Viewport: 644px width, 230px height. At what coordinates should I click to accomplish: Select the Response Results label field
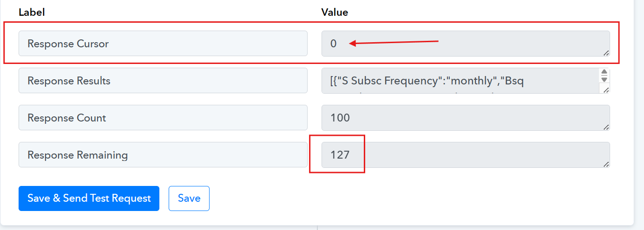(x=163, y=81)
